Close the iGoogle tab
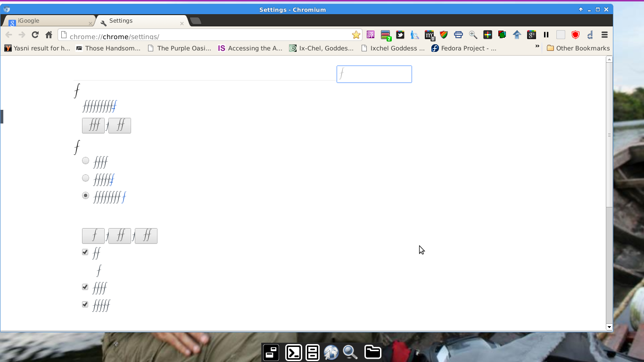 click(91, 23)
